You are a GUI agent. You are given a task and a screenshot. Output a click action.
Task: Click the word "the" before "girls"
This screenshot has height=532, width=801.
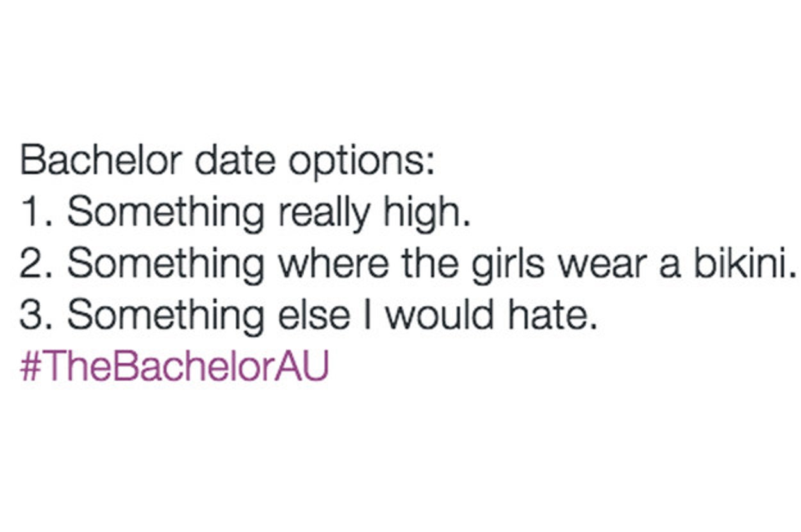pos(422,263)
